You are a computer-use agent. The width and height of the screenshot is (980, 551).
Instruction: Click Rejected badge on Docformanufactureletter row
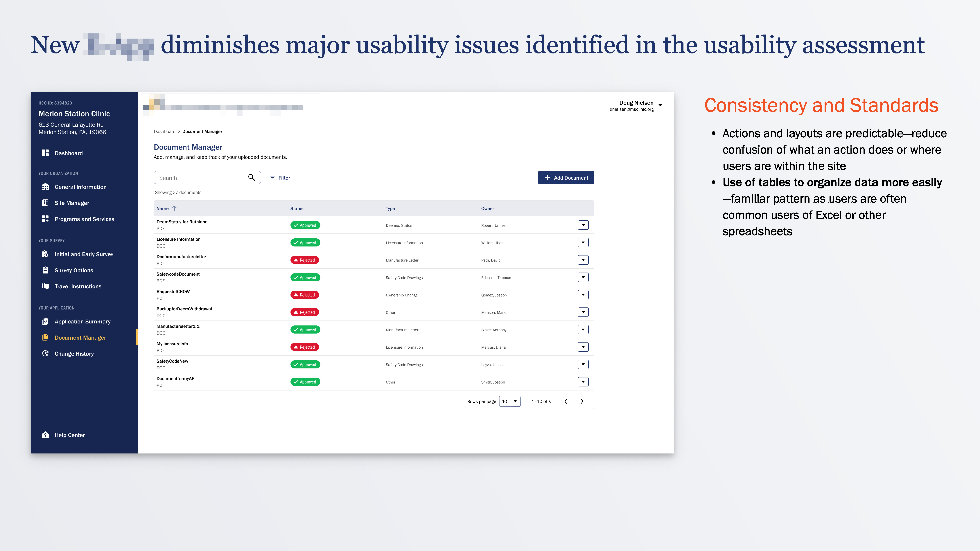click(305, 260)
